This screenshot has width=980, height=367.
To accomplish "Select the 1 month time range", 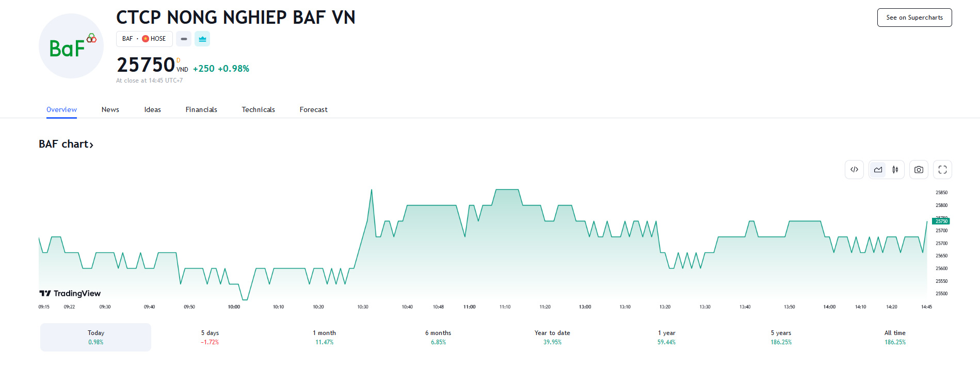I will coord(324,337).
